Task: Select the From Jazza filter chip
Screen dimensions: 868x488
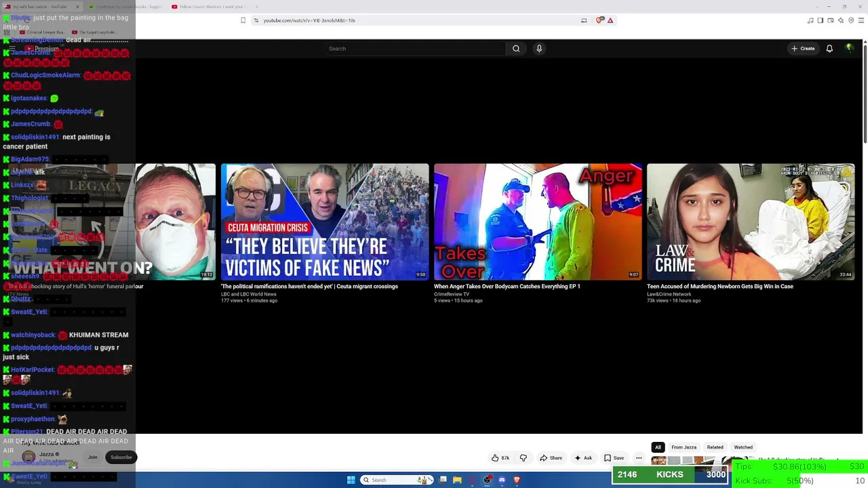Action: pyautogui.click(x=684, y=447)
